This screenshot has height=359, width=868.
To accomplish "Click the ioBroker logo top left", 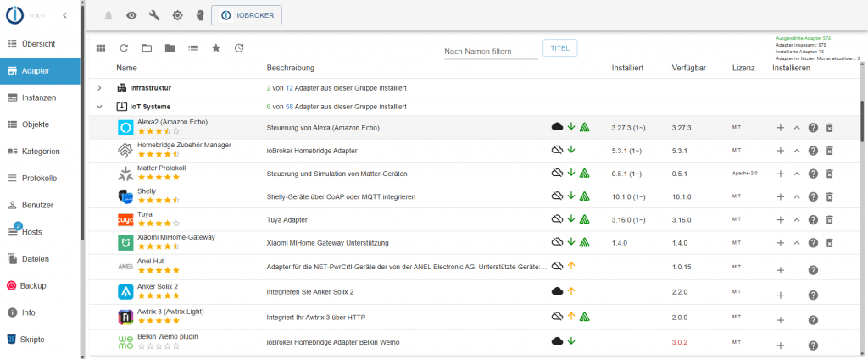I will [14, 15].
